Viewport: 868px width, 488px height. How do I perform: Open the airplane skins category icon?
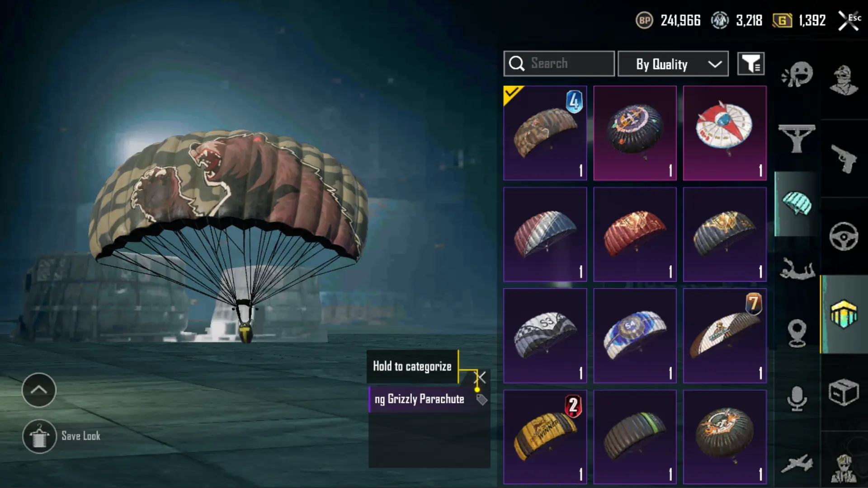(797, 464)
